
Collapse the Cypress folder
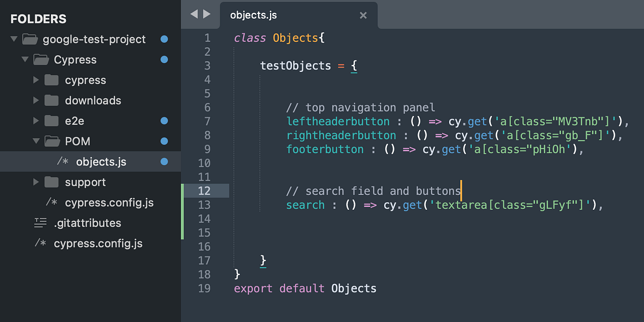point(25,60)
